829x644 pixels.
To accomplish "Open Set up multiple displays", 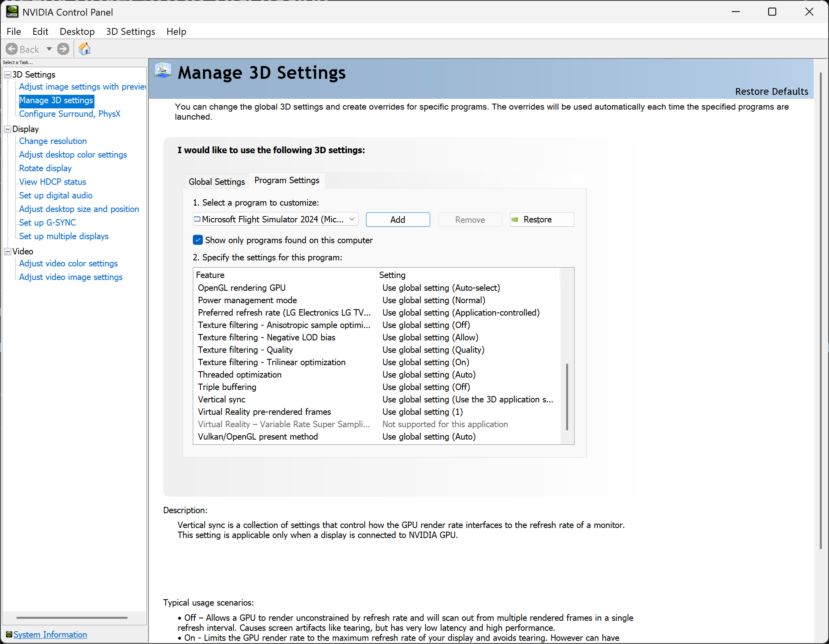I will click(64, 236).
